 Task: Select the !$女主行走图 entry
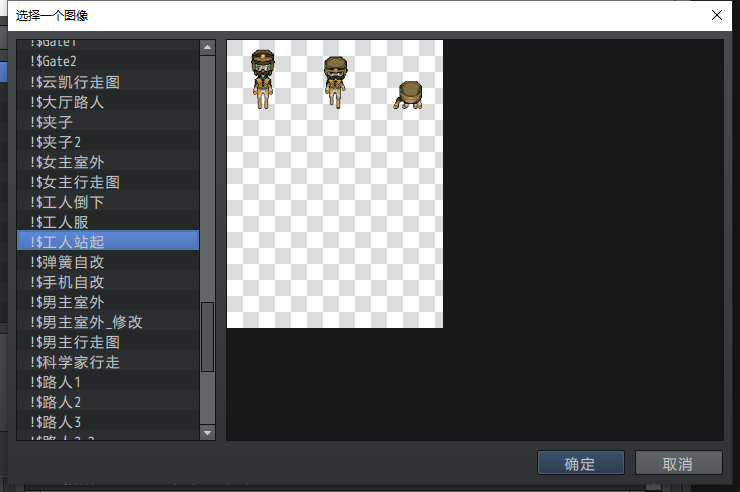point(108,182)
